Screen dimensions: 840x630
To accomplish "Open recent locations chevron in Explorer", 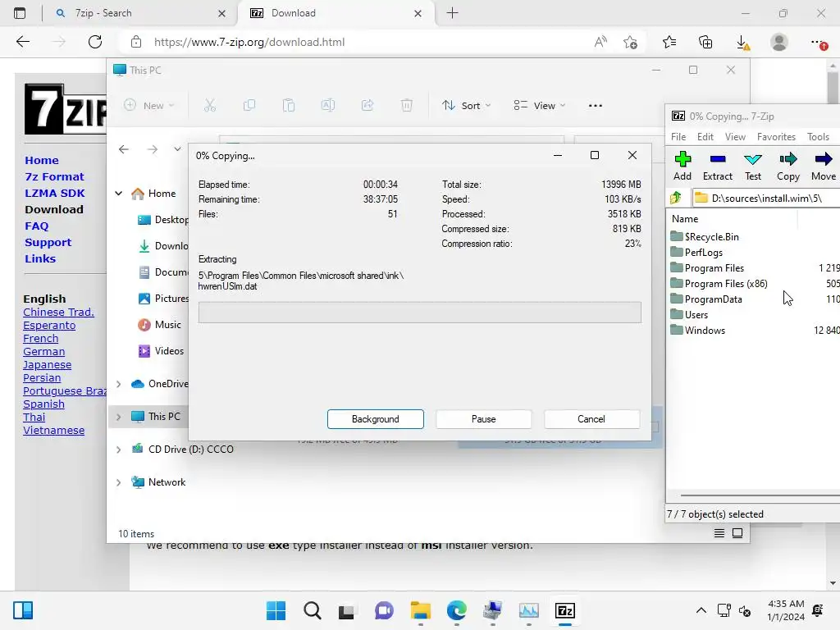I will click(x=177, y=149).
